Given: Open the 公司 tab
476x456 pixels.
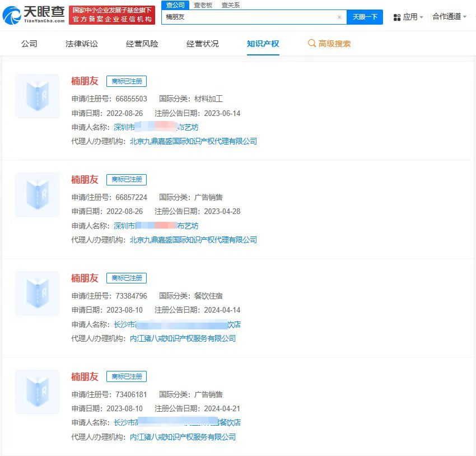Looking at the screenshot, I should click(x=29, y=43).
